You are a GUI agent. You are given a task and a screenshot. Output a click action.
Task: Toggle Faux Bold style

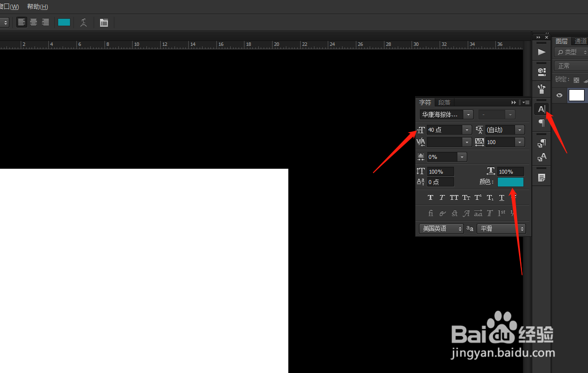click(430, 197)
